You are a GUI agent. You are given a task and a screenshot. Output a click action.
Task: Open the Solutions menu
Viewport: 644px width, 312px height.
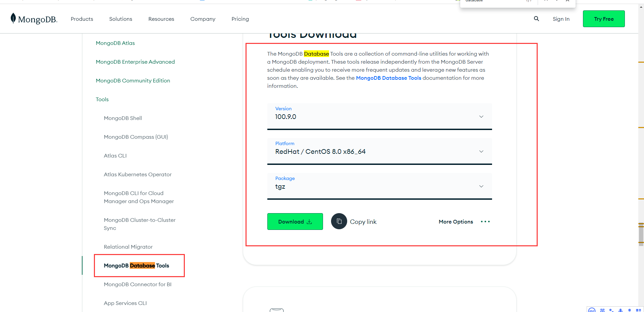[x=121, y=19]
